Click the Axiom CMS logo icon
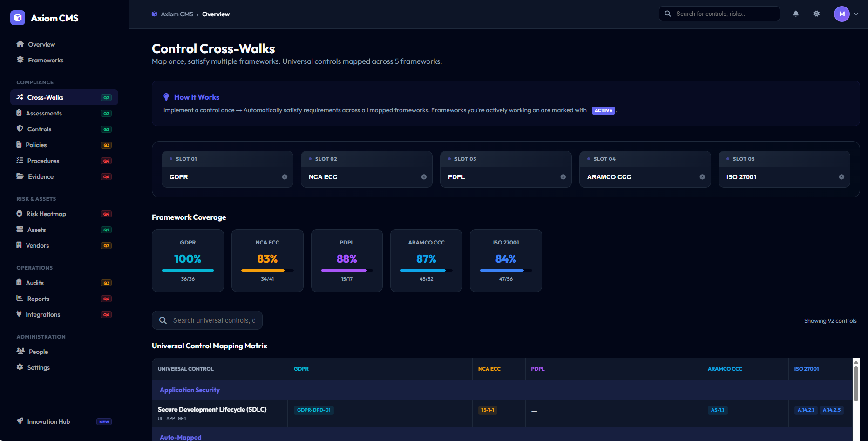 pos(17,18)
